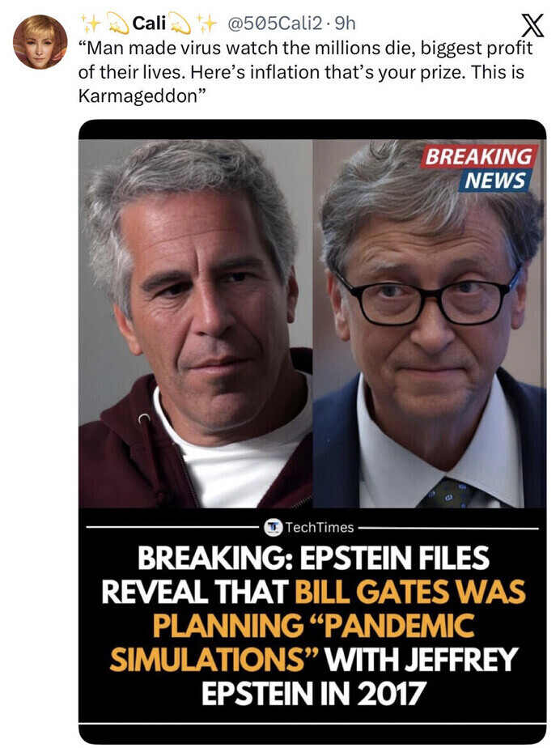Click the X logo icon
Viewport: 560px width, 748px height.
click(x=532, y=26)
